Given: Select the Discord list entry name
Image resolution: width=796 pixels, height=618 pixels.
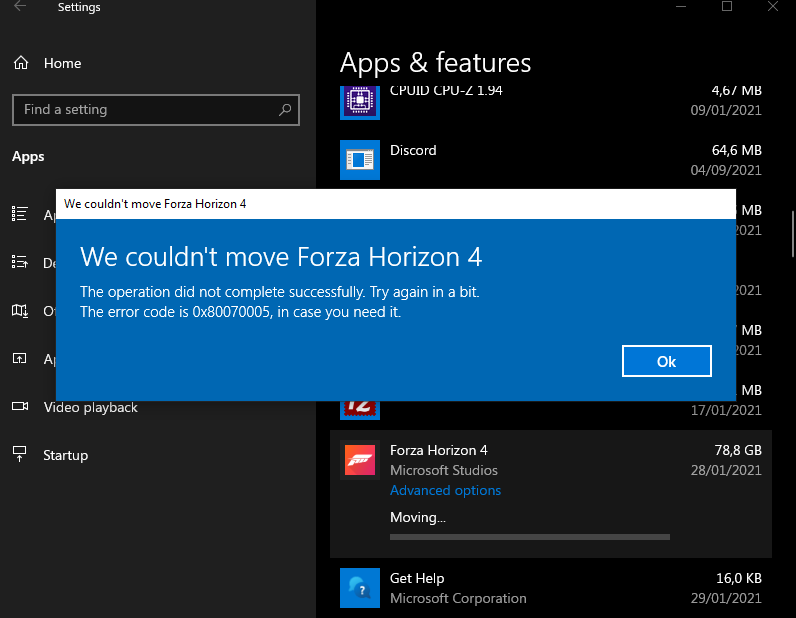Looking at the screenshot, I should coord(413,150).
